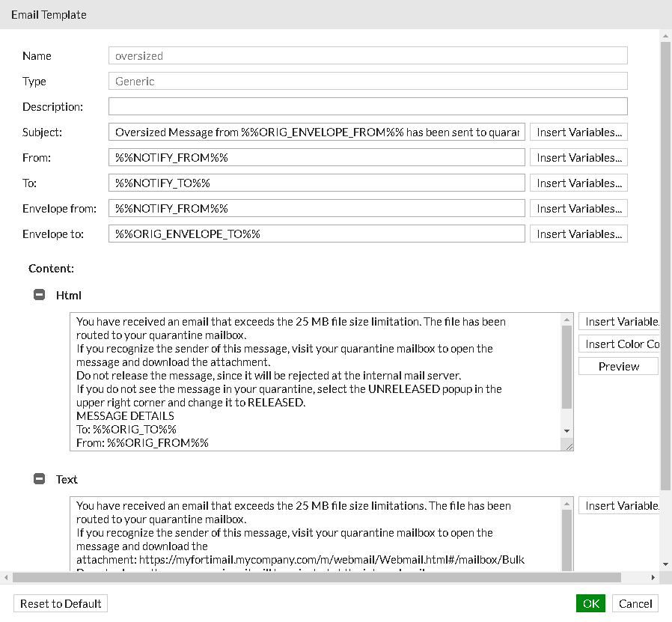The width and height of the screenshot is (672, 622).
Task: Open the Insert Color Code picker
Action: pyautogui.click(x=618, y=344)
